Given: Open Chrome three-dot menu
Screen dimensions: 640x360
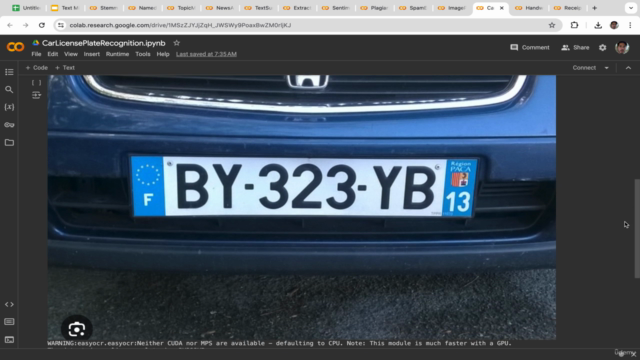Looking at the screenshot, I should point(631,25).
